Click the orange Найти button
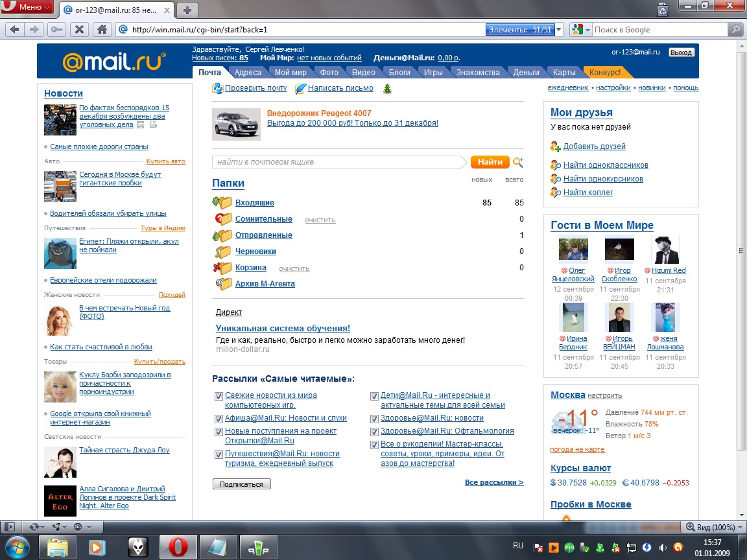747x560 pixels. (490, 162)
